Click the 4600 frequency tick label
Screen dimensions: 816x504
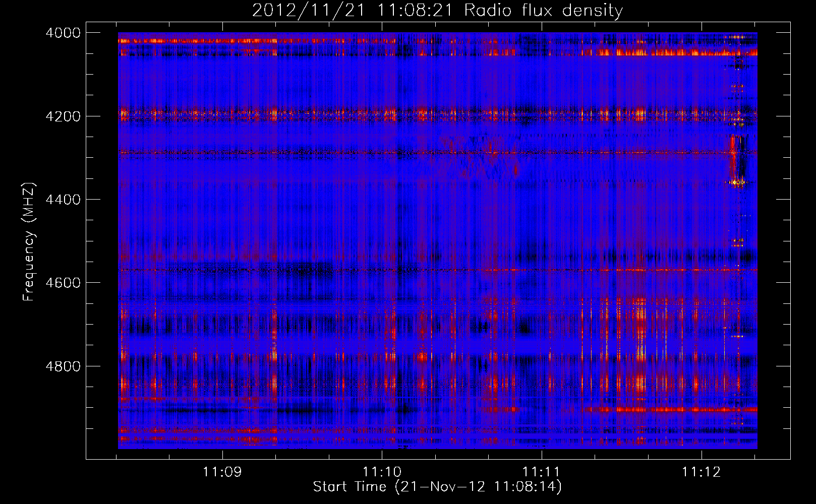click(x=63, y=283)
